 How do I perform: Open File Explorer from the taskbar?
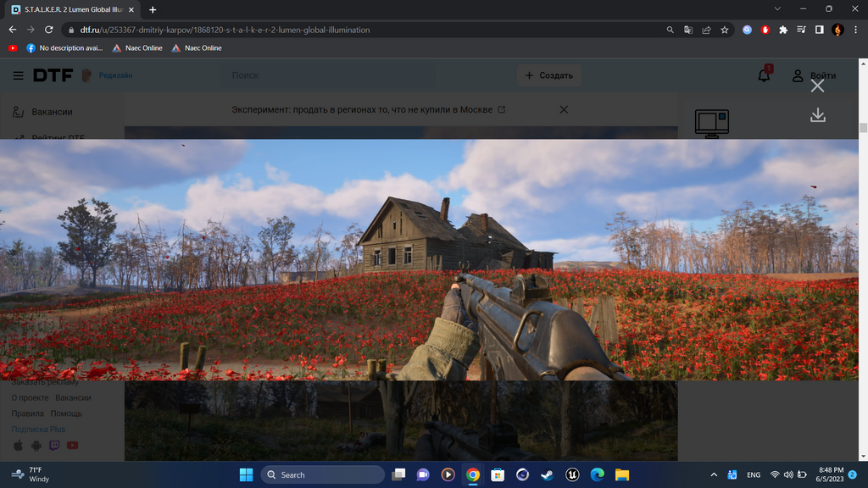(x=622, y=474)
